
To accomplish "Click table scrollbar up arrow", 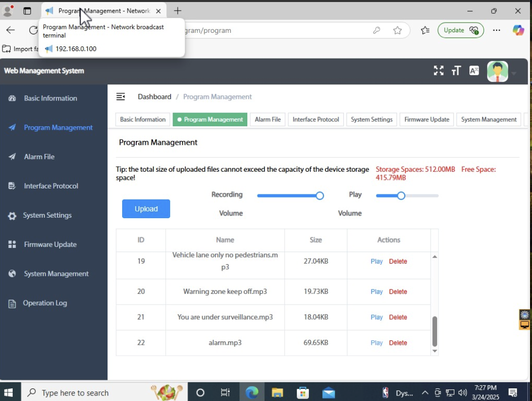I will tap(435, 257).
